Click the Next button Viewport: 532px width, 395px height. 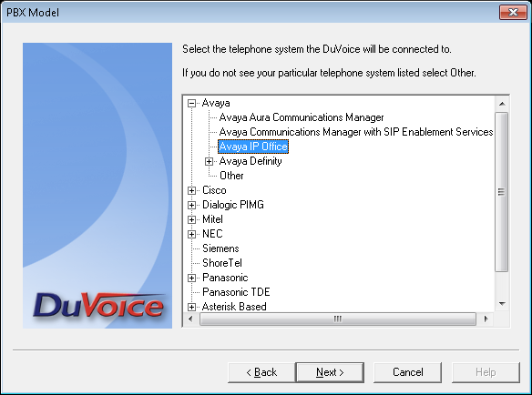coord(330,372)
